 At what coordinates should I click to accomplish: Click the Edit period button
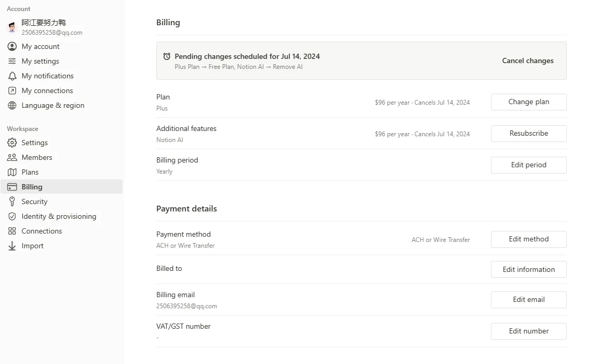click(x=528, y=165)
